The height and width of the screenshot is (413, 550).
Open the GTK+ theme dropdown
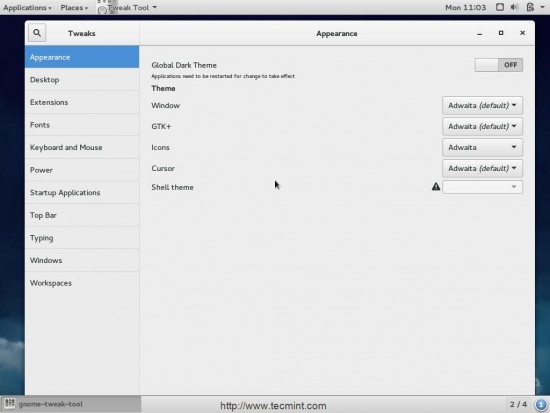pos(482,127)
